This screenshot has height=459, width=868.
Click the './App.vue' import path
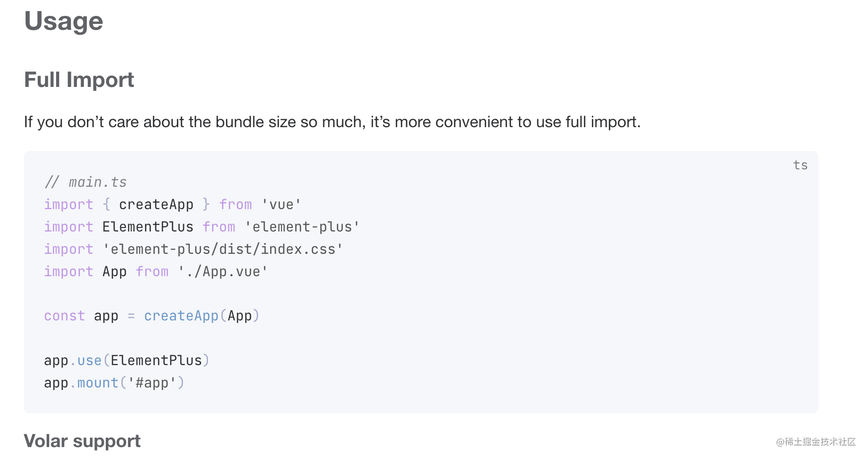click(x=223, y=272)
